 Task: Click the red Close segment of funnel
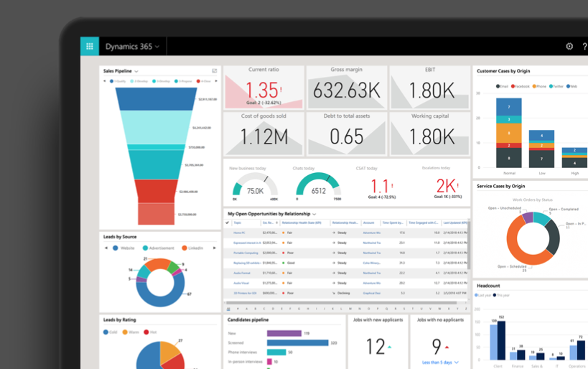[x=157, y=191]
